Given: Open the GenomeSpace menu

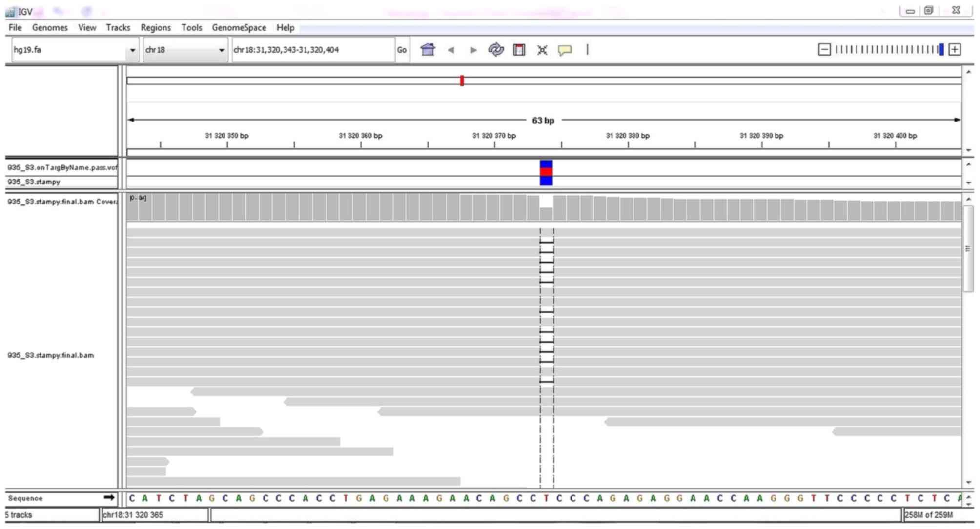Looking at the screenshot, I should click(239, 28).
